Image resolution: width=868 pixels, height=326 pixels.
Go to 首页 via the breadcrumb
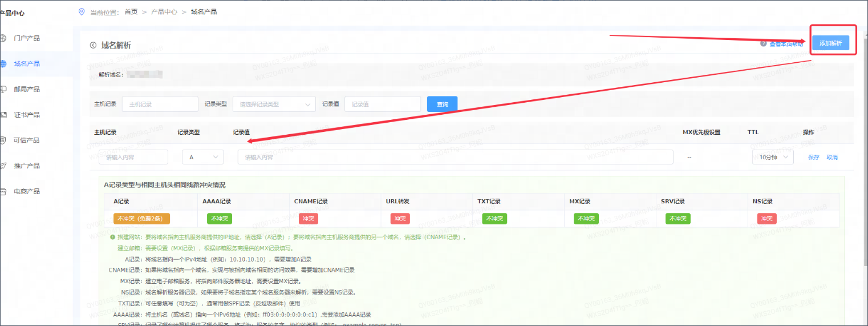(131, 12)
